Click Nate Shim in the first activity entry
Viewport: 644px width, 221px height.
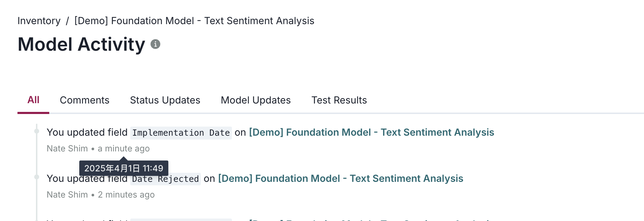coord(67,148)
